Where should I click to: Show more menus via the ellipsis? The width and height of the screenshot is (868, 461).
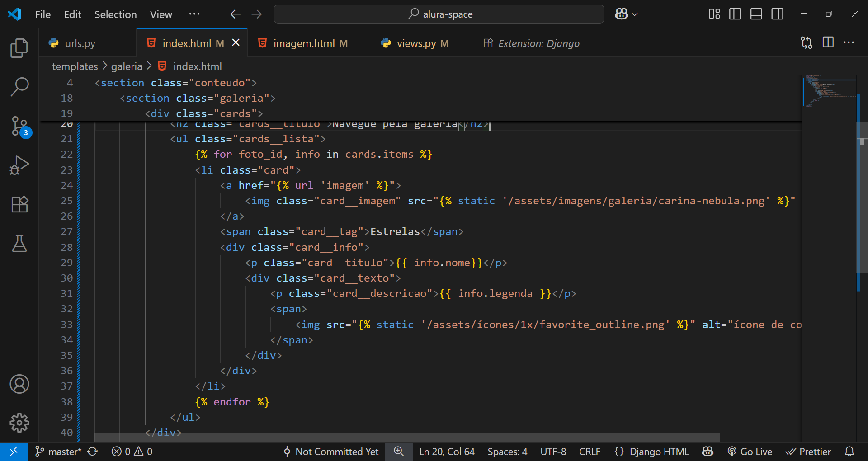pos(194,14)
